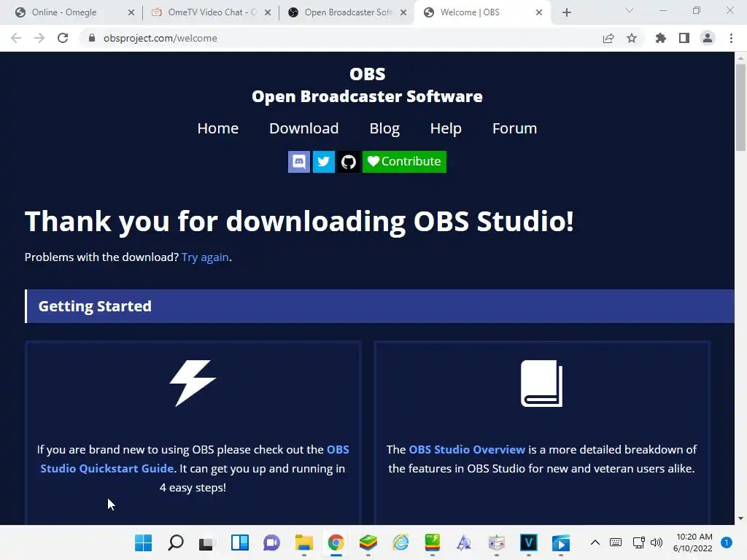Click the Getting Started heading
This screenshot has height=560, width=747.
[x=95, y=306]
